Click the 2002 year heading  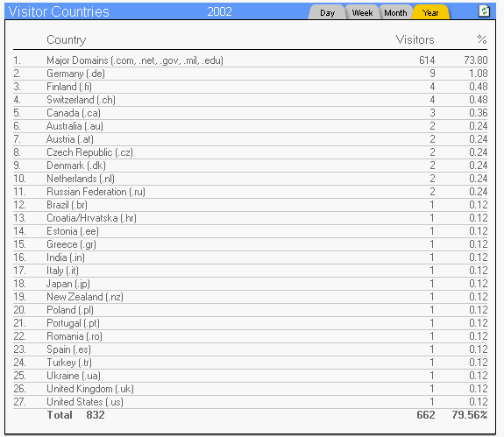click(x=219, y=12)
